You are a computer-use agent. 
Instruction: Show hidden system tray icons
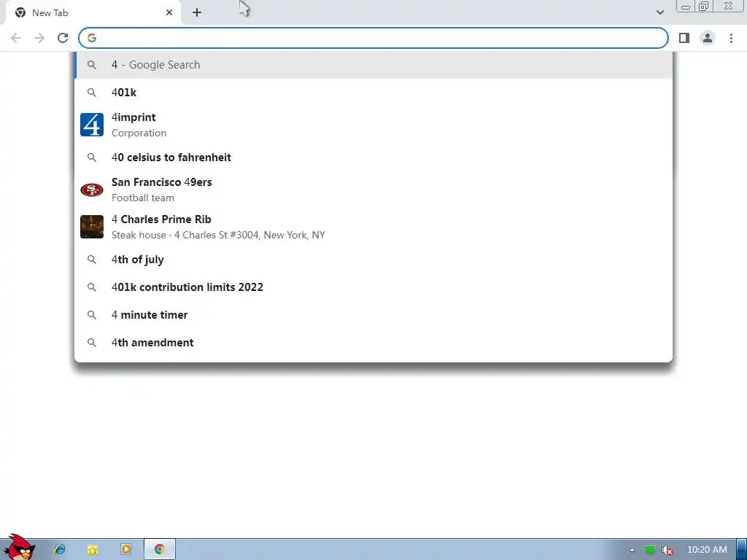tap(632, 550)
